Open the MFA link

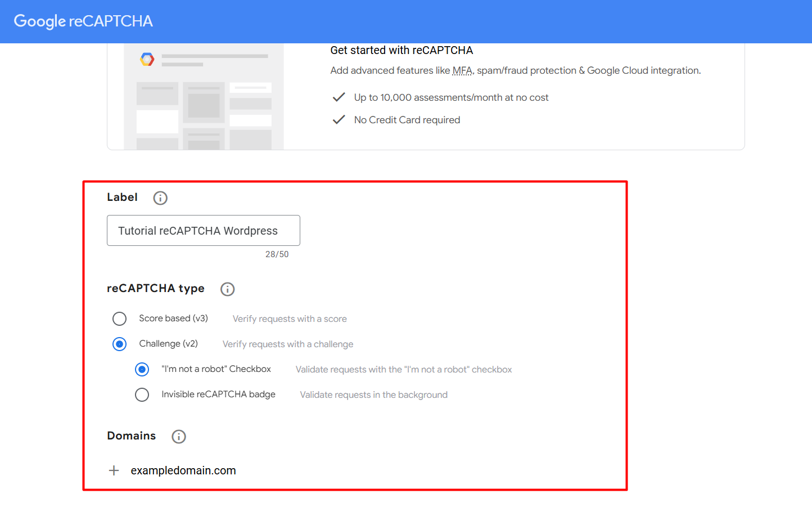point(462,70)
